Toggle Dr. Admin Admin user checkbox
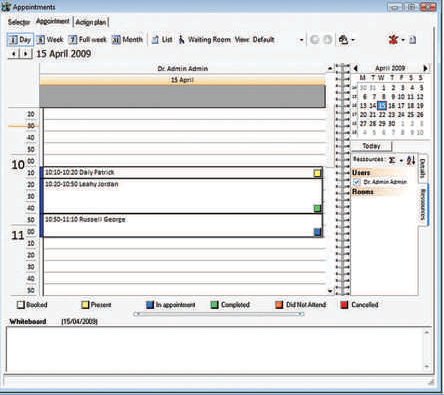 [356, 182]
